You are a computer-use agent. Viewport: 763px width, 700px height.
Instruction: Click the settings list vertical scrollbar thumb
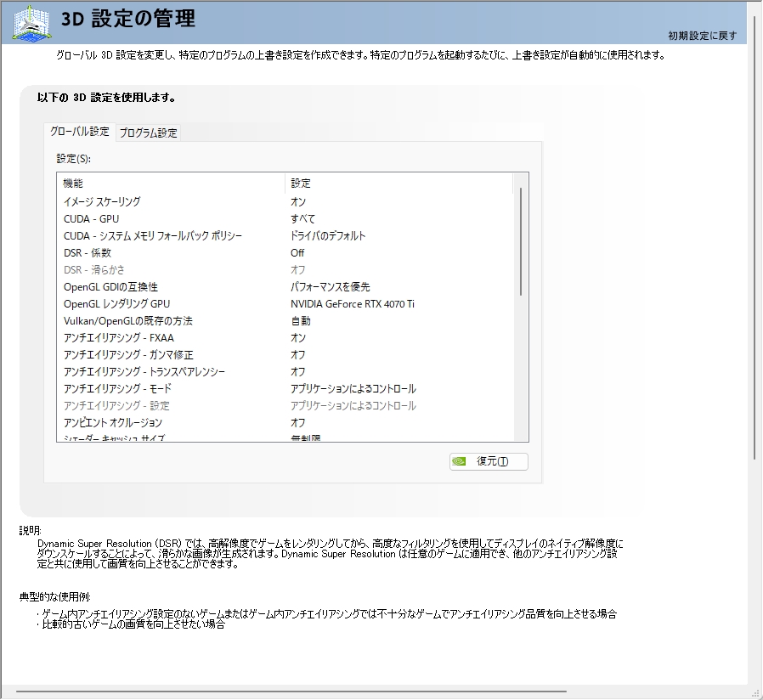521,241
